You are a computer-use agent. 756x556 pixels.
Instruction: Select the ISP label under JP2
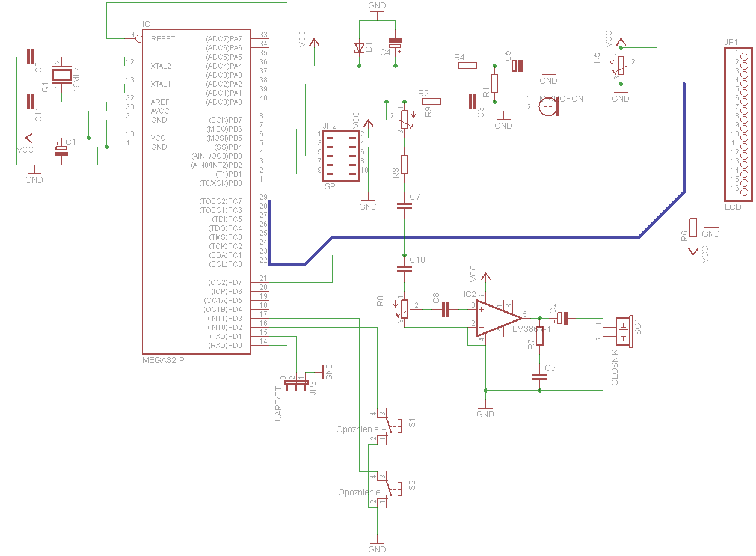tap(329, 187)
